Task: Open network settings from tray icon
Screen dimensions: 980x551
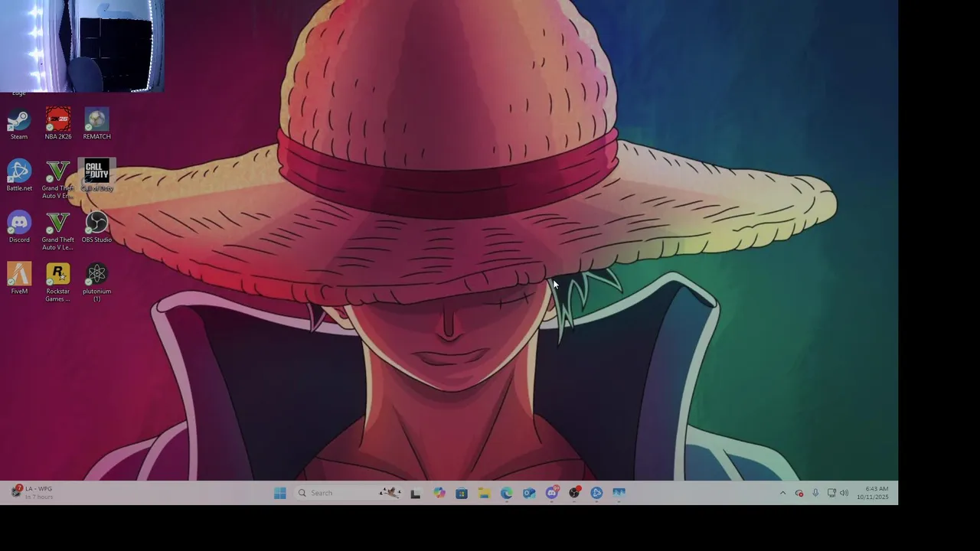Action: tap(831, 493)
